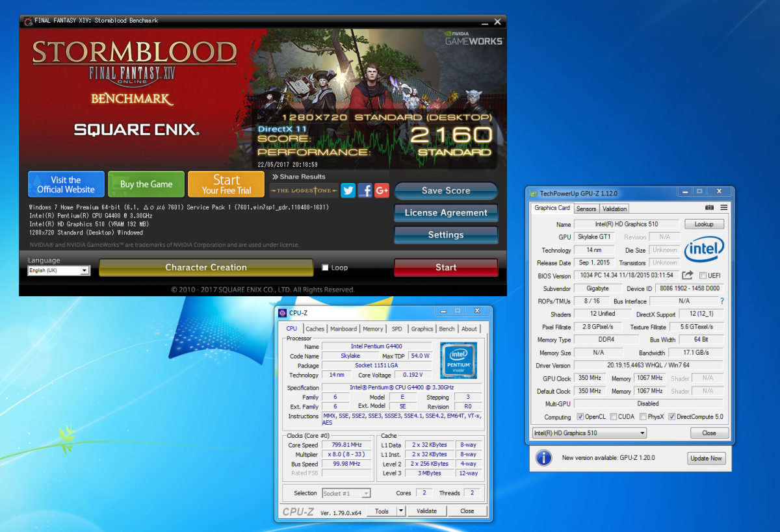Click Core Speed value 799.81 MHz
Image resolution: width=780 pixels, height=532 pixels.
[x=346, y=445]
